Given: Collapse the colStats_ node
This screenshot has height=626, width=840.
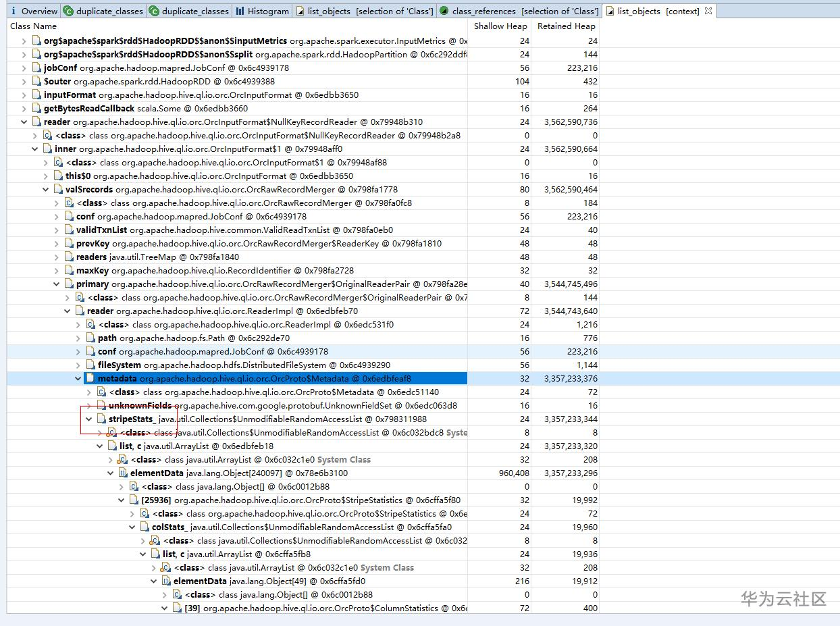Looking at the screenshot, I should coord(132,527).
